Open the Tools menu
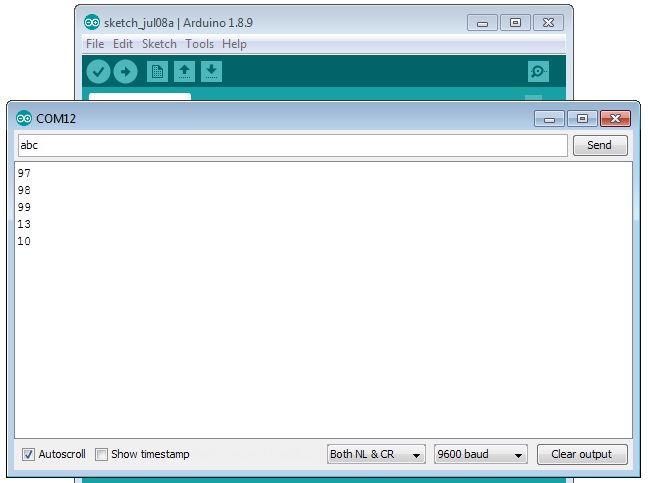Screen dimensions: 648x483 click(199, 44)
